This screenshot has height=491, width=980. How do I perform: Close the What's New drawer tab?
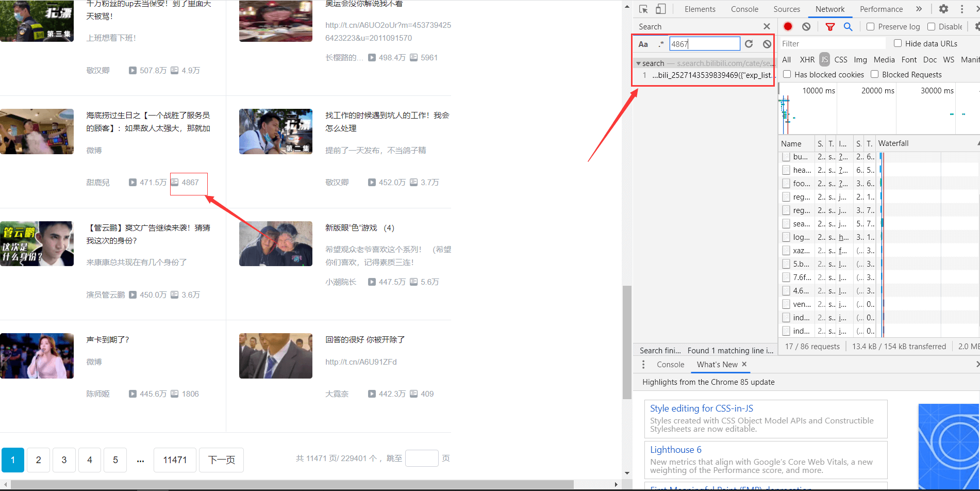744,364
